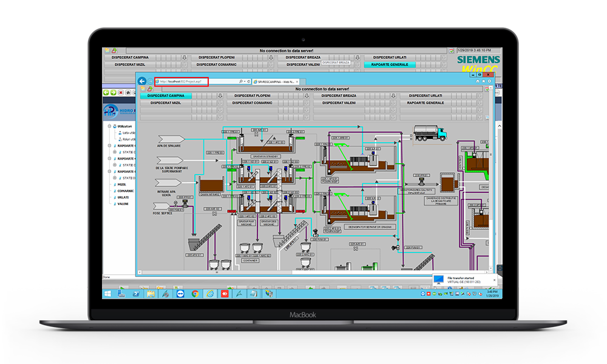Click the INTRARE APA UZATA inlet arrow

(x=168, y=183)
